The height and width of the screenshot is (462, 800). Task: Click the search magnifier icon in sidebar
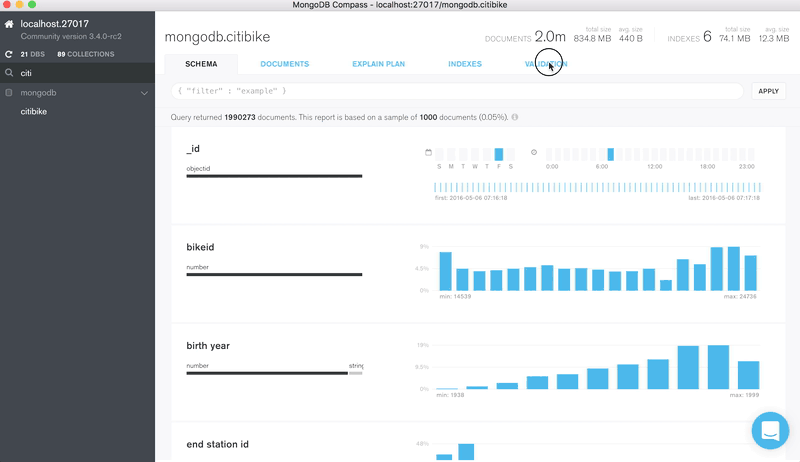(x=9, y=73)
